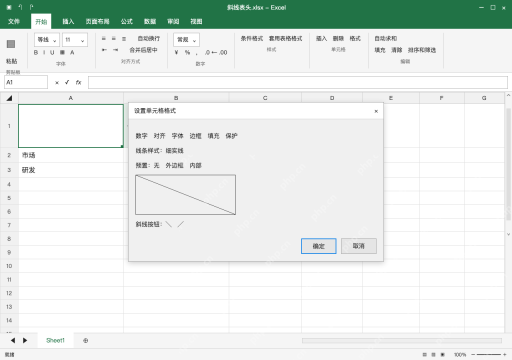The height and width of the screenshot is (360, 512).
Task: Switch to the 保护 tab in dialog
Action: coord(231,136)
